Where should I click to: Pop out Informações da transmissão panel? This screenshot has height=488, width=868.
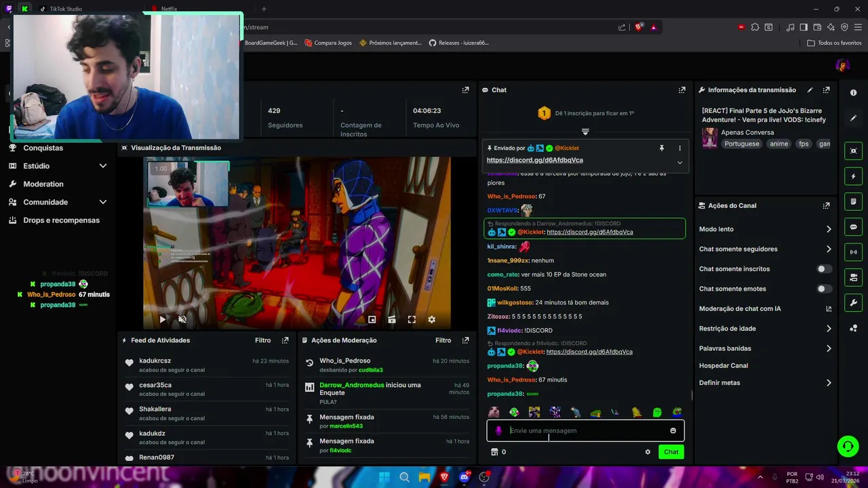coord(826,90)
